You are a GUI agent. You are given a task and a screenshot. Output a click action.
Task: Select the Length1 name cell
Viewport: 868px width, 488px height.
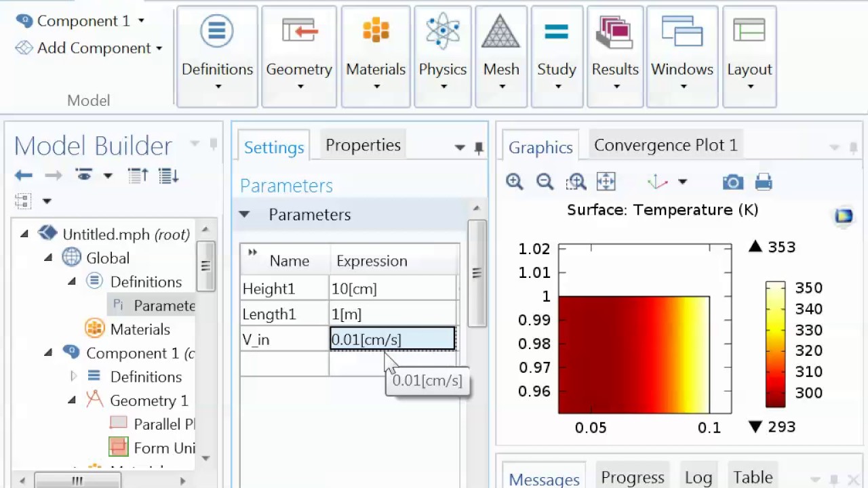click(285, 314)
